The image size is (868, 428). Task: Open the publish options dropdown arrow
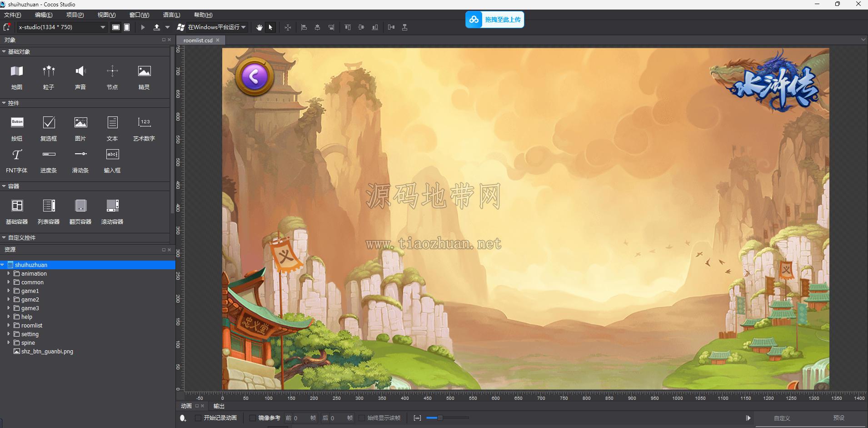tap(167, 27)
